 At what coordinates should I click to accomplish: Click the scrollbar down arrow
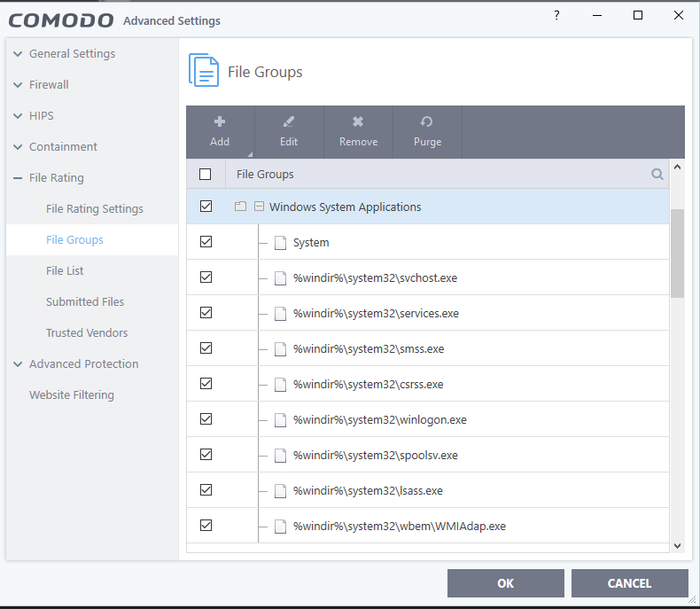coord(677,545)
